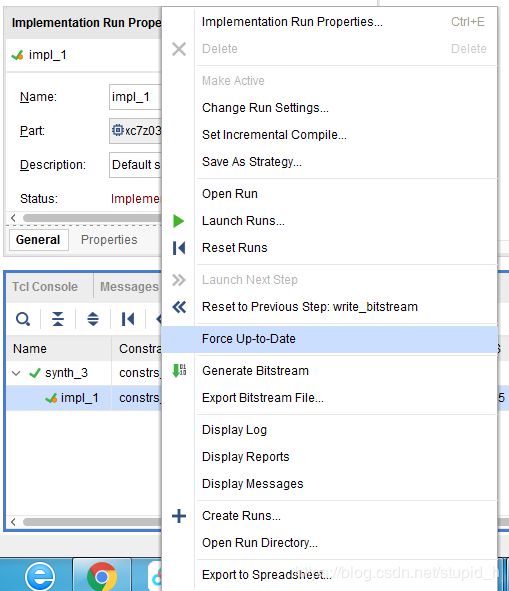Collapse the synth_3 run tree node
This screenshot has height=591, width=509.
coord(16,374)
